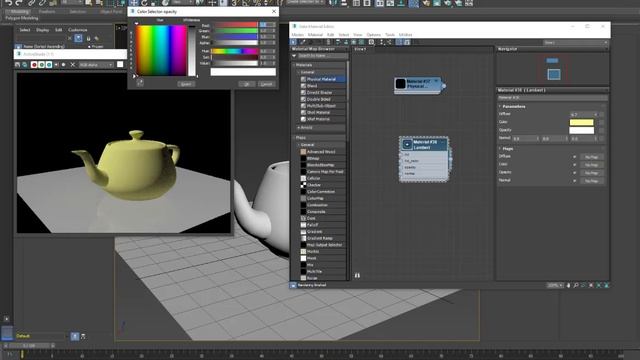640x360 pixels.
Task: Open the Customize menu in Scene Explorer
Action: point(78,30)
